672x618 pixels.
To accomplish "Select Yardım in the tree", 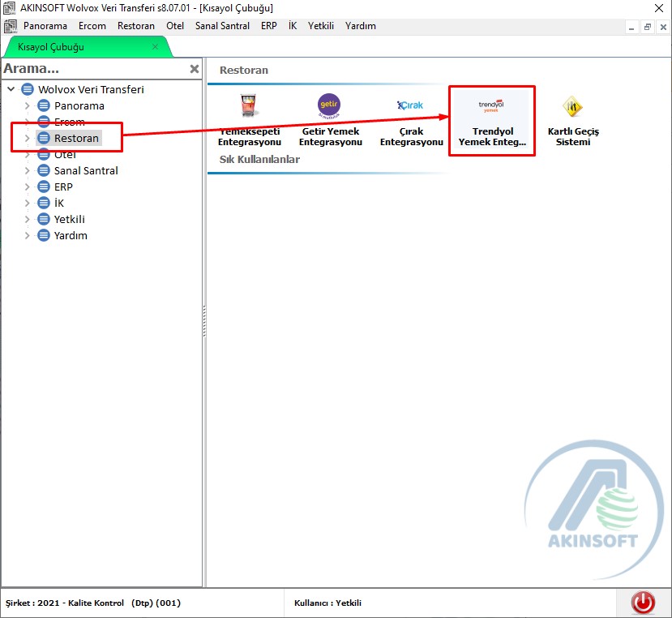I will click(x=71, y=235).
